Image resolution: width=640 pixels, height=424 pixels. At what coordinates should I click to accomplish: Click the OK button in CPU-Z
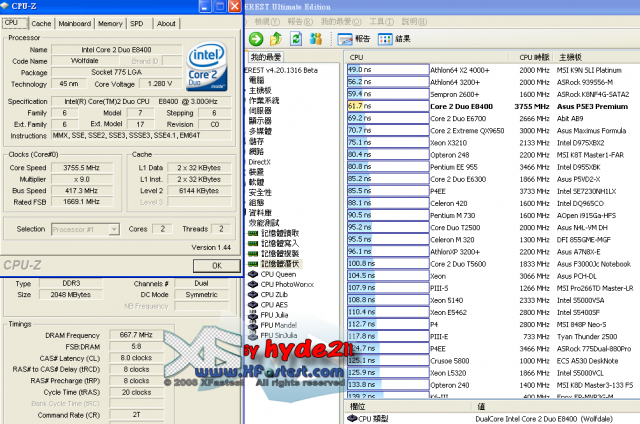tap(217, 266)
